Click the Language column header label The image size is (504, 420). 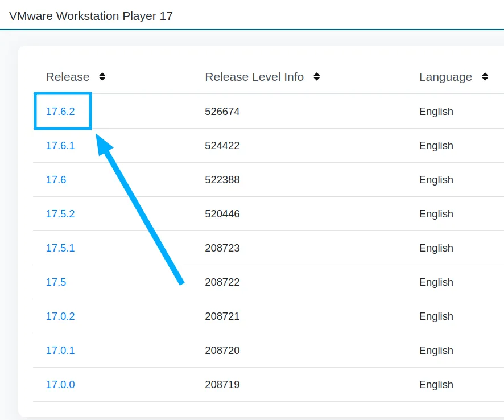point(445,77)
